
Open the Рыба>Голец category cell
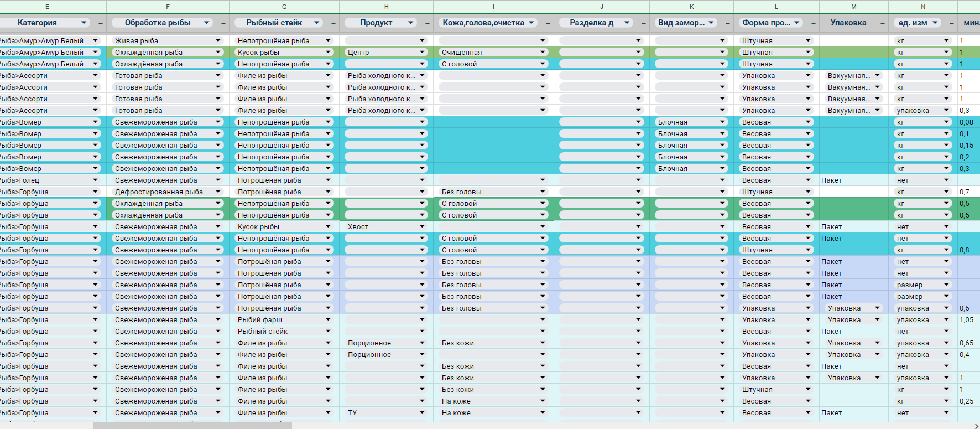(50, 180)
